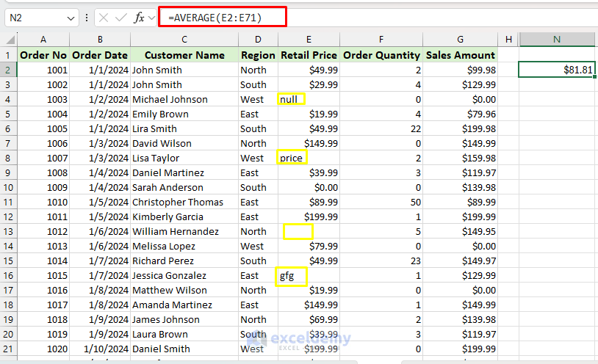Click the Name Box showing N2
This screenshot has width=598, height=364.
35,18
